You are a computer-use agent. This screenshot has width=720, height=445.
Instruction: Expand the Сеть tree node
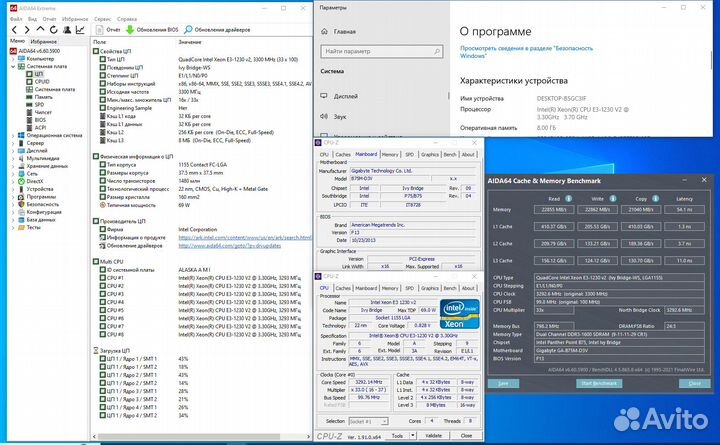(13, 174)
